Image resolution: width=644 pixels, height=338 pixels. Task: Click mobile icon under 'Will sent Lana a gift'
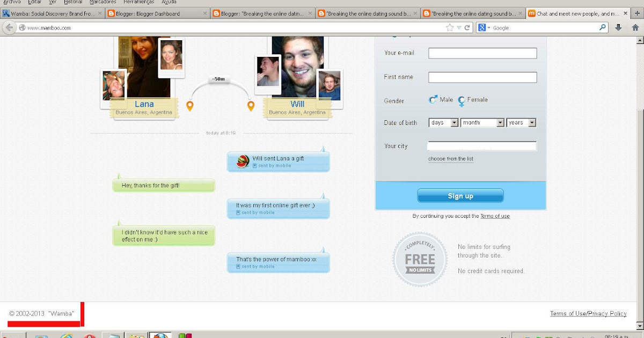(254, 166)
